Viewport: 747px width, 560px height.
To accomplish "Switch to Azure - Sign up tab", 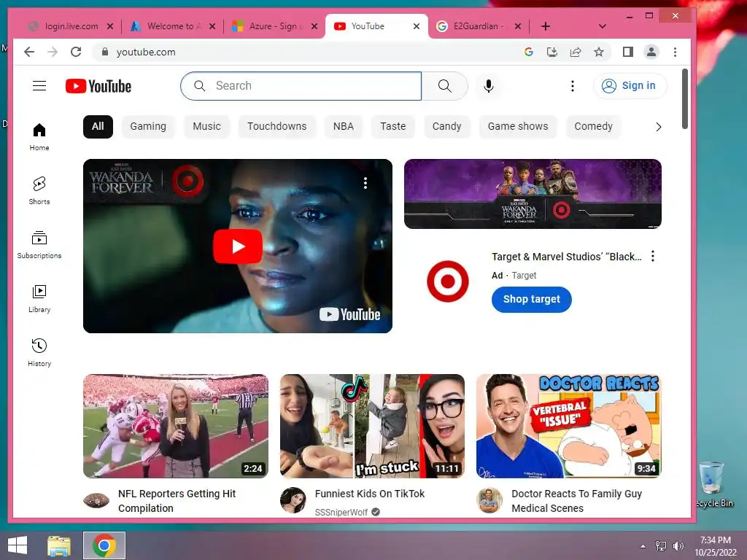I will tap(274, 26).
